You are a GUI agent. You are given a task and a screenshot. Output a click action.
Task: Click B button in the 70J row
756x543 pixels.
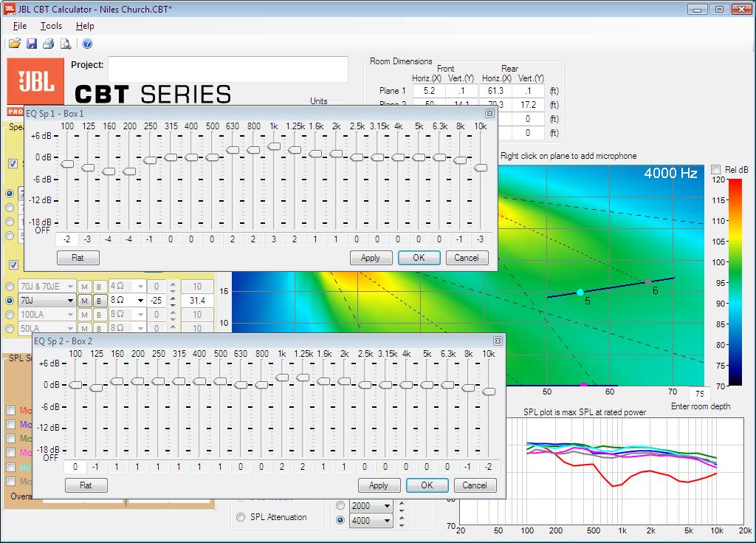click(99, 301)
